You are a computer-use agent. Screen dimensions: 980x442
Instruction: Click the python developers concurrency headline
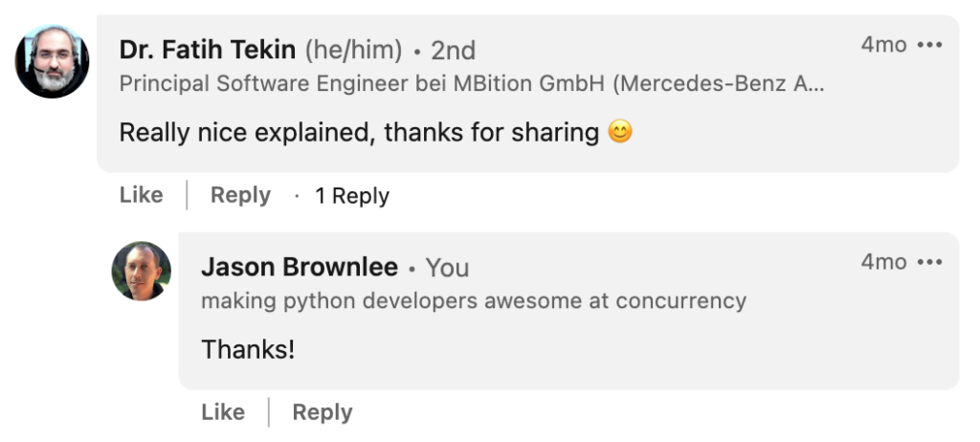click(473, 300)
